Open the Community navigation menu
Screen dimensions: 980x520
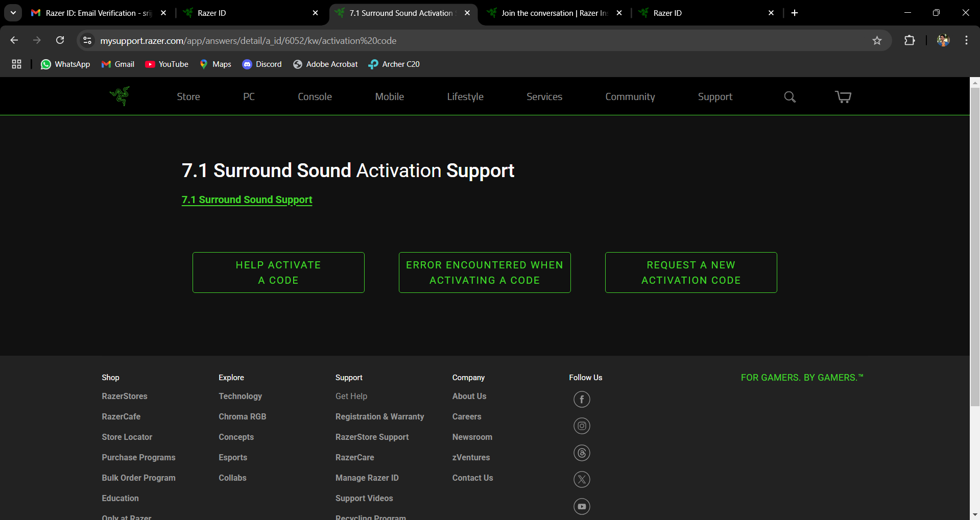click(x=630, y=97)
